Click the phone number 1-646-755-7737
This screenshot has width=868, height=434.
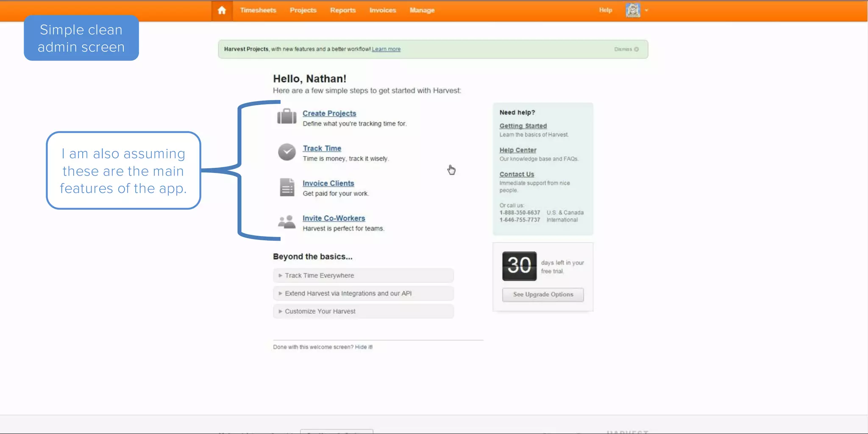point(520,220)
